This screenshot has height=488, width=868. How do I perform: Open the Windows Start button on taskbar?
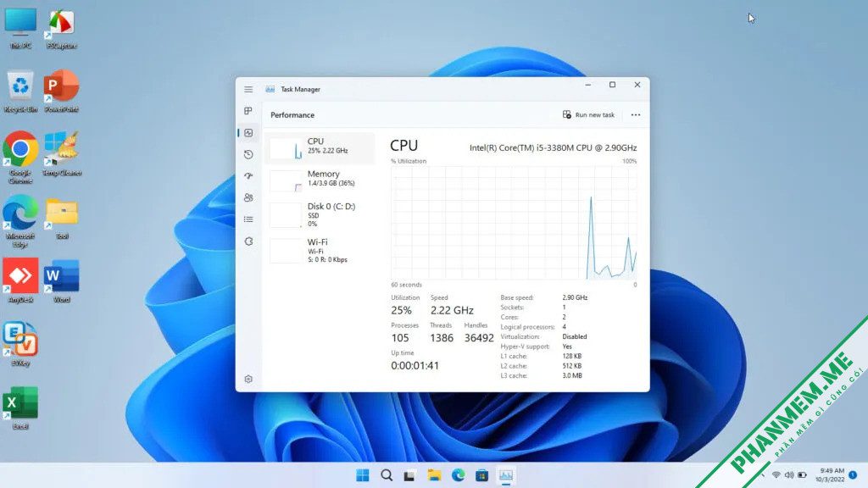click(363, 475)
